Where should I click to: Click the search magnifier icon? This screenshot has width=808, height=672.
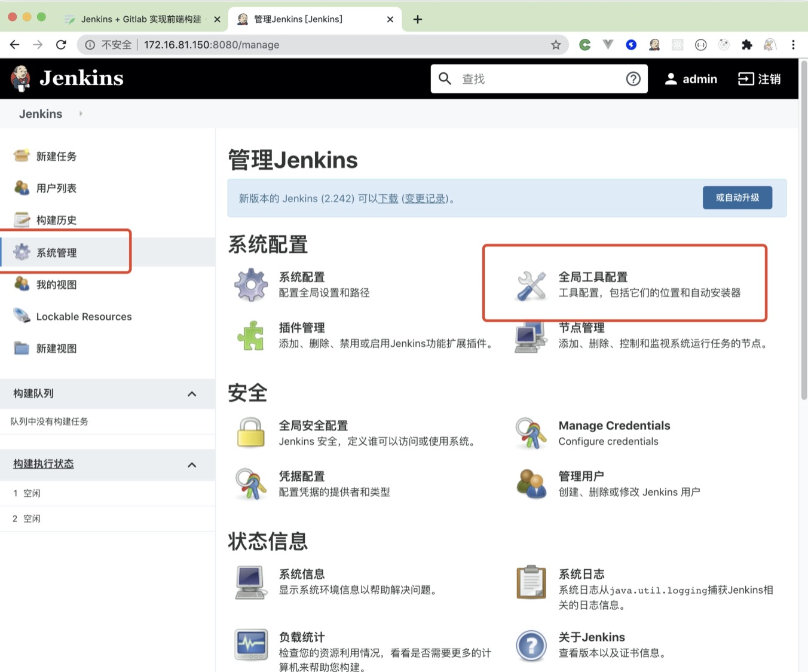click(x=445, y=78)
